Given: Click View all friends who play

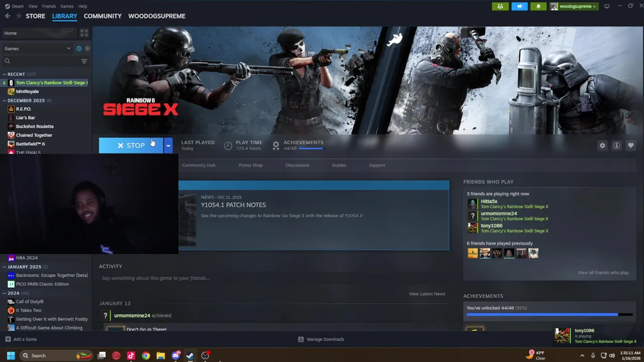Looking at the screenshot, I should point(603,273).
